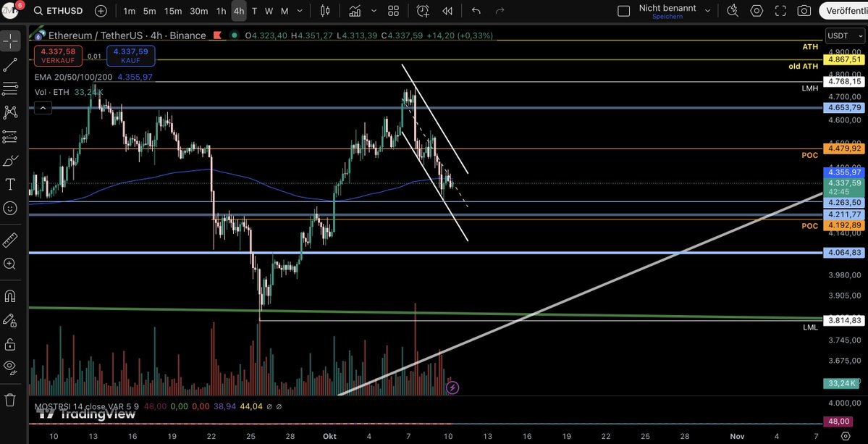Screen dimensions: 868x444
Task: Open the forecasting and measurement tools
Action: 10,136
